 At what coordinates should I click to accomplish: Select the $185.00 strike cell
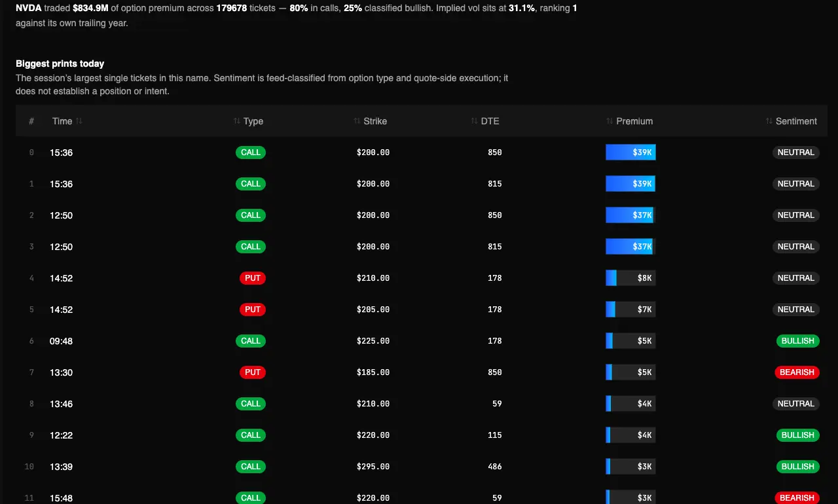click(373, 372)
